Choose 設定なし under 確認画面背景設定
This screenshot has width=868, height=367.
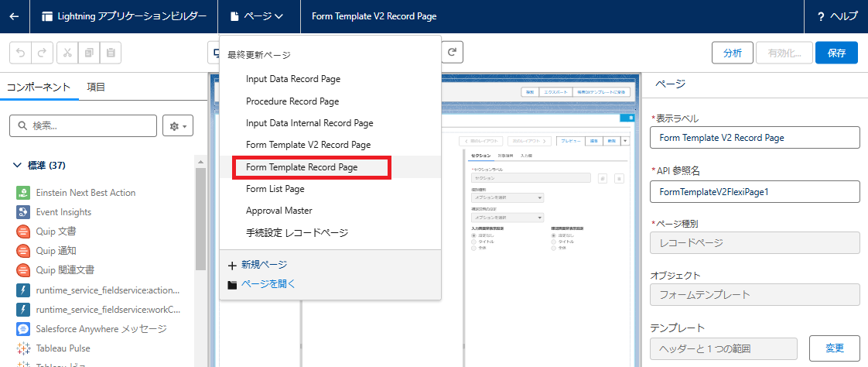[554, 235]
